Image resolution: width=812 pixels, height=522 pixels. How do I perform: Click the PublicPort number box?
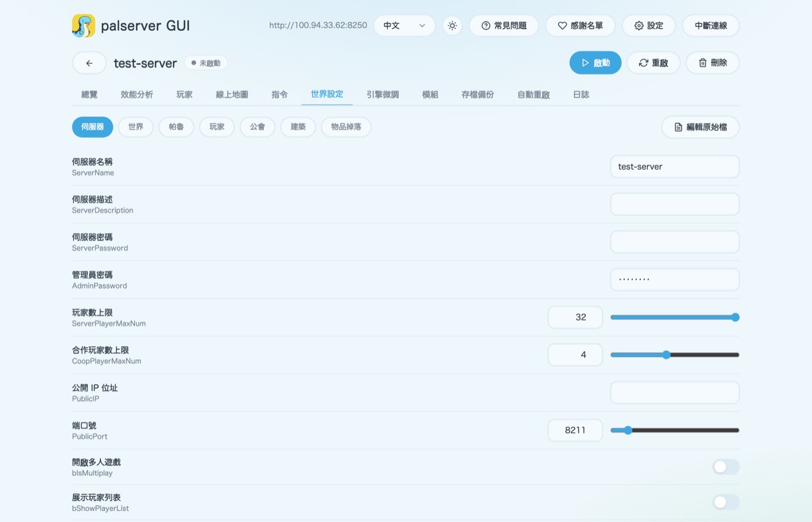(575, 430)
